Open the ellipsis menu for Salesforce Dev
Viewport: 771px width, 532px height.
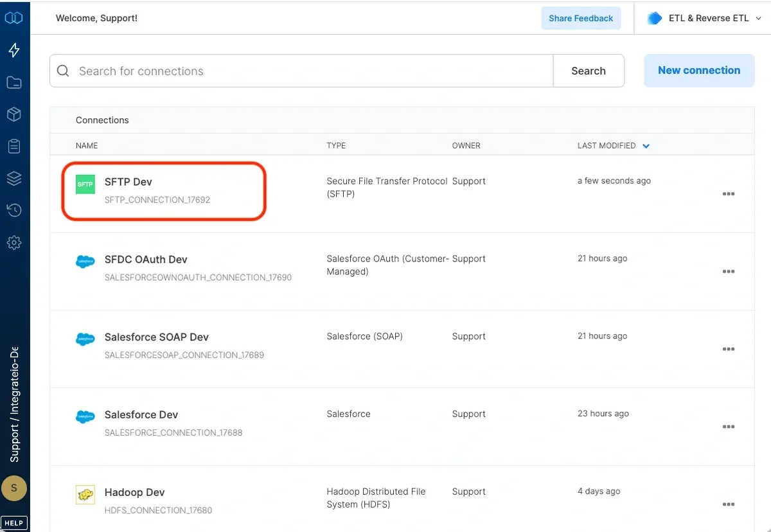(729, 426)
